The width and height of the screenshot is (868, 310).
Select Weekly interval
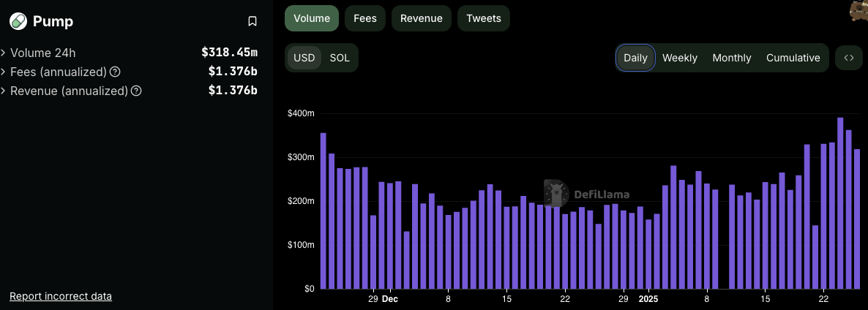pyautogui.click(x=680, y=58)
